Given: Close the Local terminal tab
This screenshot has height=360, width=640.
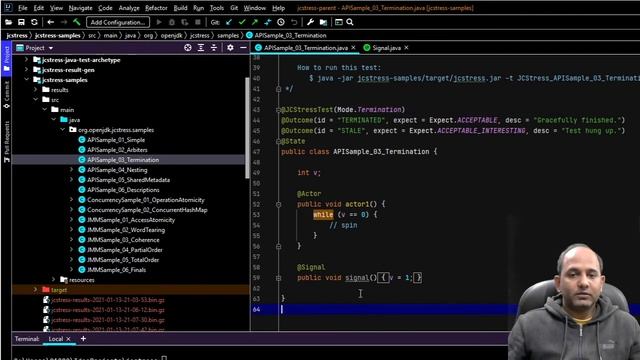Looking at the screenshot, I should coord(69,339).
